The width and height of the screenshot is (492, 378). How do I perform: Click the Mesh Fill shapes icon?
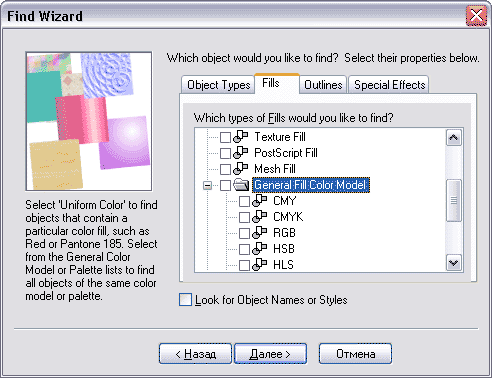click(240, 169)
